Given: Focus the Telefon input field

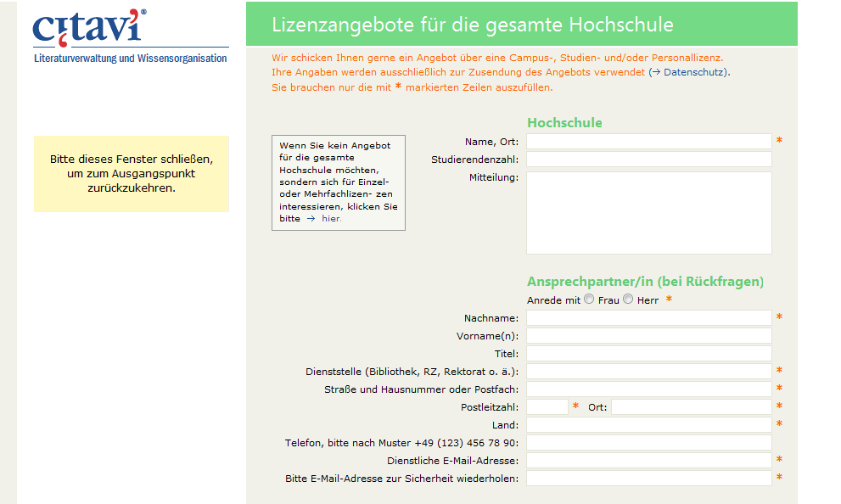Looking at the screenshot, I should (x=649, y=442).
